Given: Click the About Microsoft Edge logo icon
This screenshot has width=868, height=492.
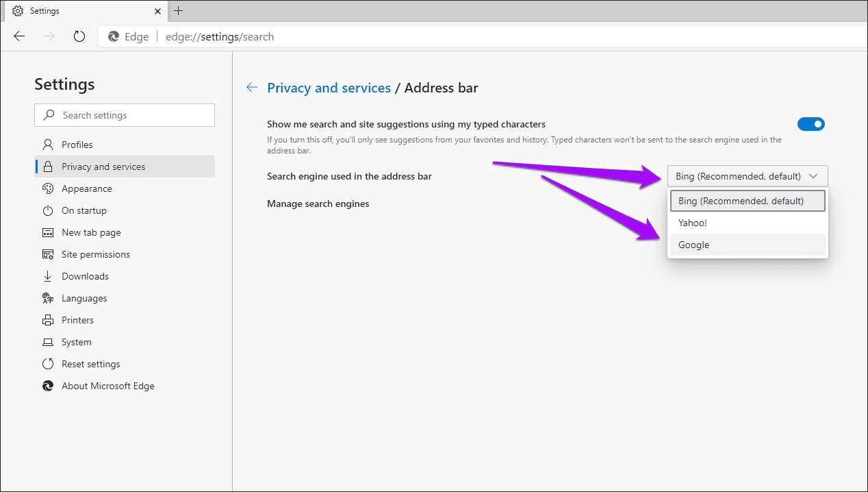Looking at the screenshot, I should point(48,386).
